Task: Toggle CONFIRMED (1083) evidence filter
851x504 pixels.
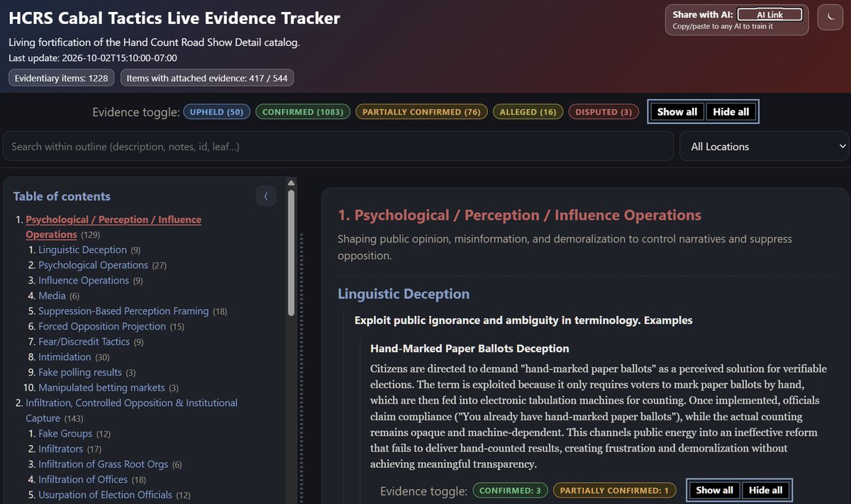Action: (x=303, y=112)
